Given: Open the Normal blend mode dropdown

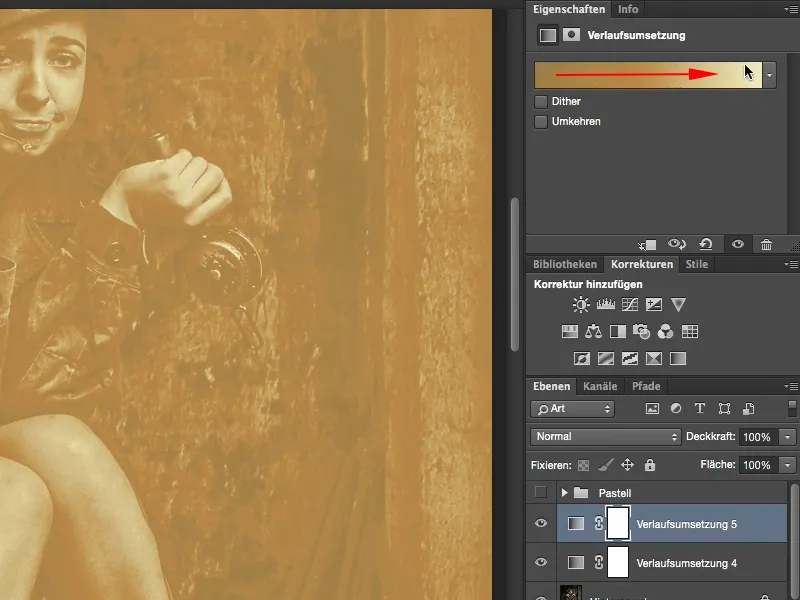Looking at the screenshot, I should click(x=605, y=436).
